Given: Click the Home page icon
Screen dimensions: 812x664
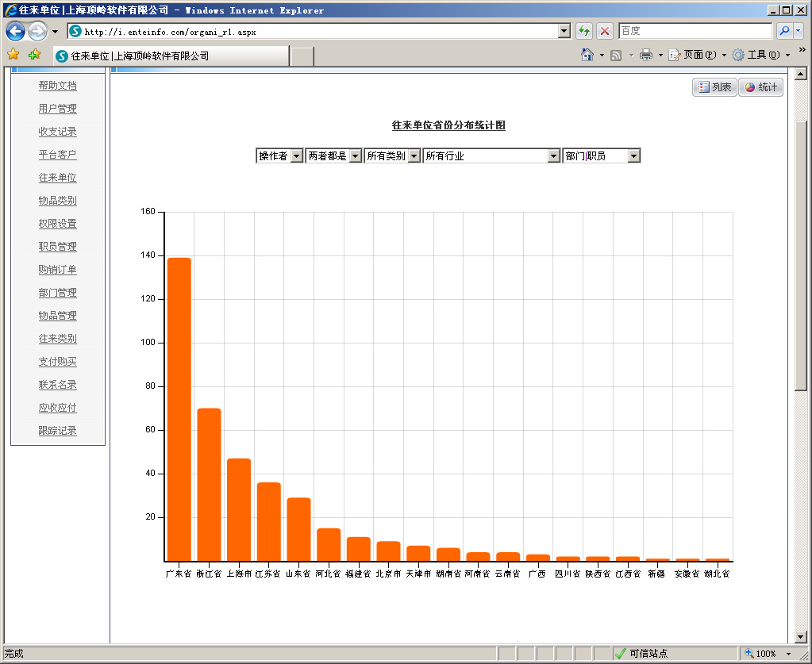Looking at the screenshot, I should [x=587, y=55].
